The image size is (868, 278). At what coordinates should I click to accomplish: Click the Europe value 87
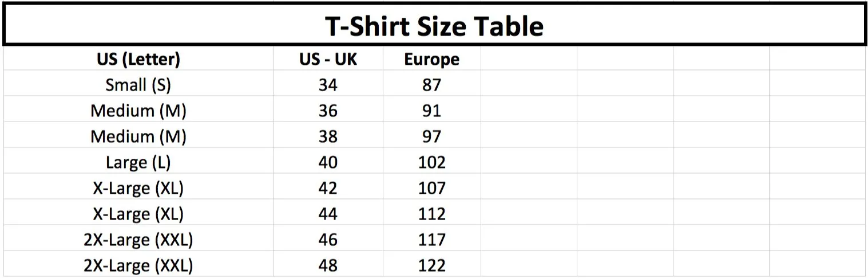click(431, 84)
